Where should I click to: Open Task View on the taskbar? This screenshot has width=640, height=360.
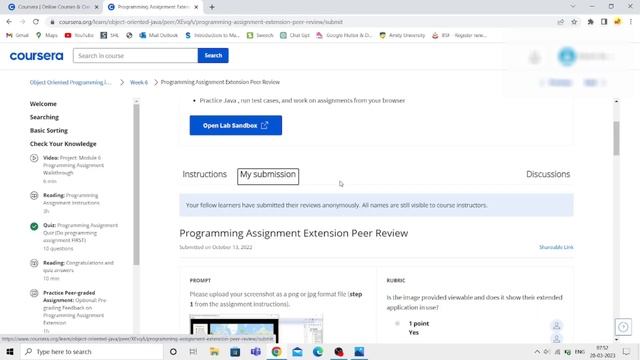pyautogui.click(x=193, y=351)
